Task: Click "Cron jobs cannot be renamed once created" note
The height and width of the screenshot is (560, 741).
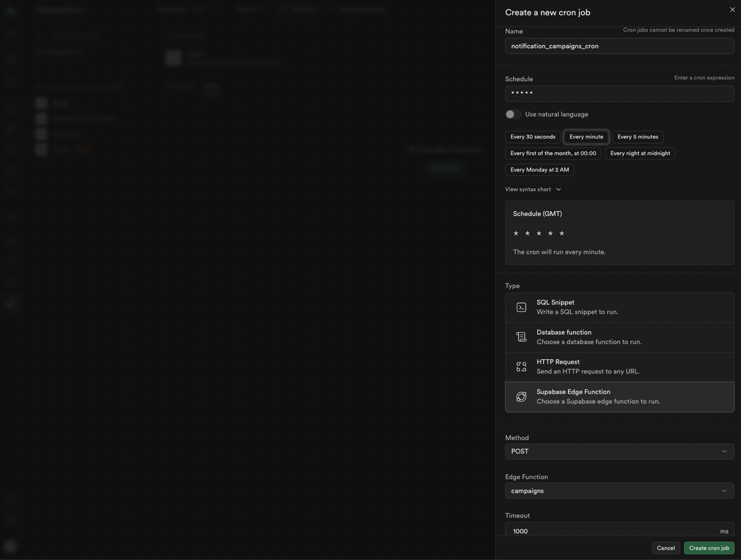Action: tap(678, 30)
